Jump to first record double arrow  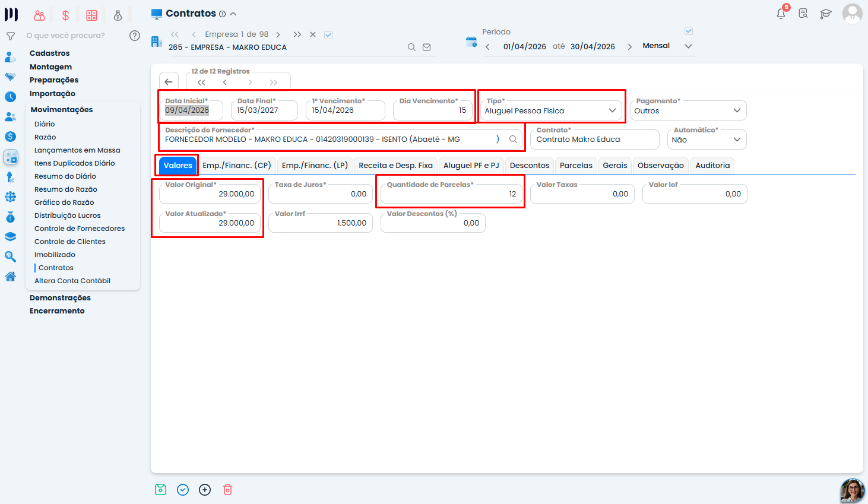pos(201,83)
